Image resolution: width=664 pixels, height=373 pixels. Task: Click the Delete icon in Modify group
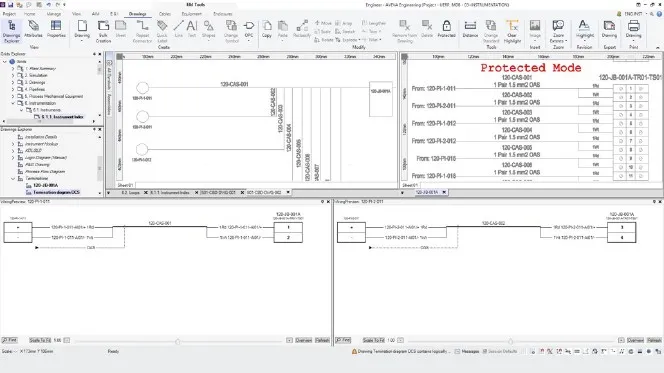pos(427,29)
